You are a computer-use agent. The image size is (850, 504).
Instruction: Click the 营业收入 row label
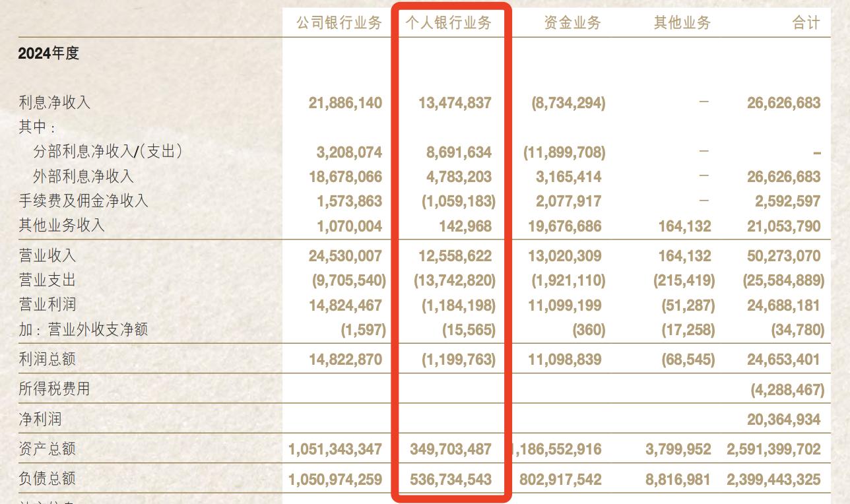[48, 256]
